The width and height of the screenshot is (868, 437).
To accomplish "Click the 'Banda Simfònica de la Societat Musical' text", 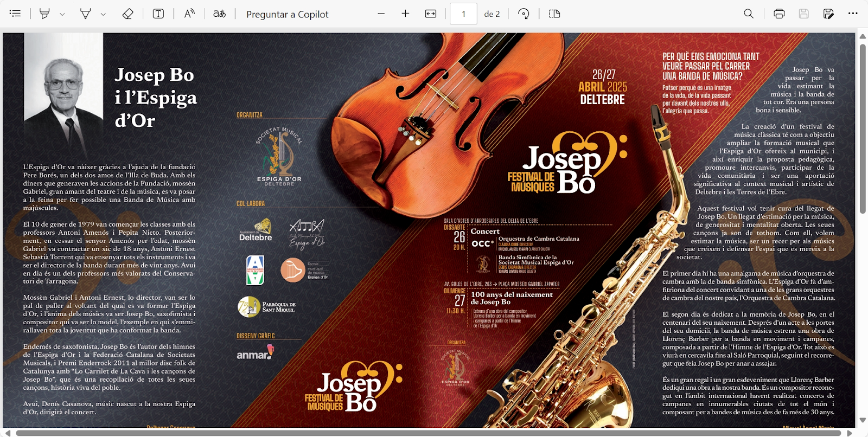I will [536, 260].
